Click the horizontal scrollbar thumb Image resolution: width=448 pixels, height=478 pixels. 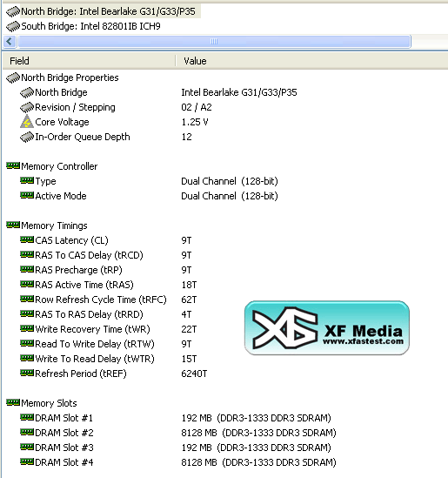(x=214, y=42)
